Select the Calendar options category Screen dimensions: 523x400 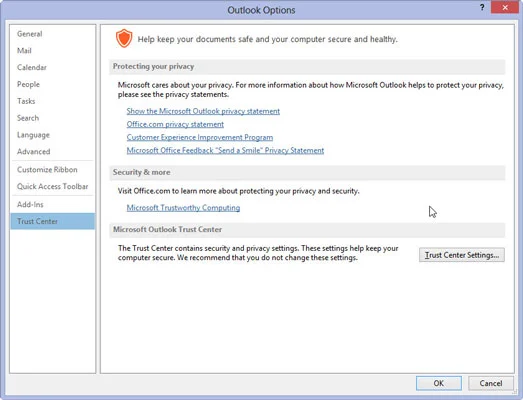(x=32, y=67)
